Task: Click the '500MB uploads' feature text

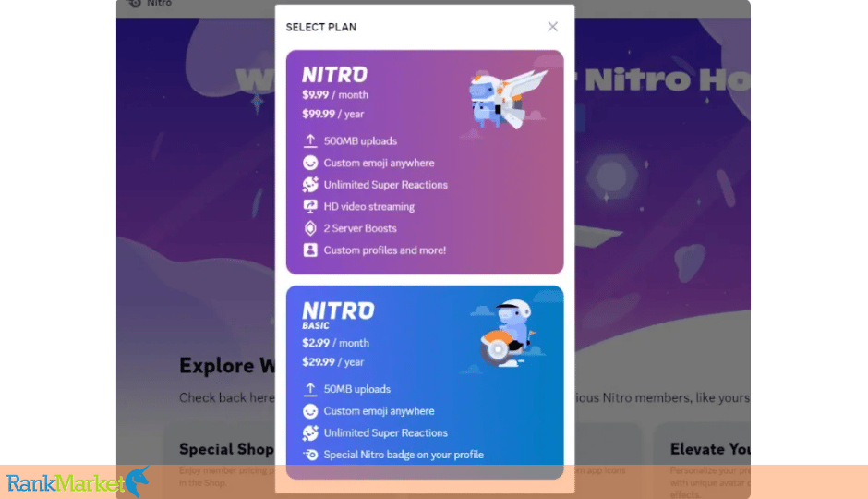Action: click(360, 141)
